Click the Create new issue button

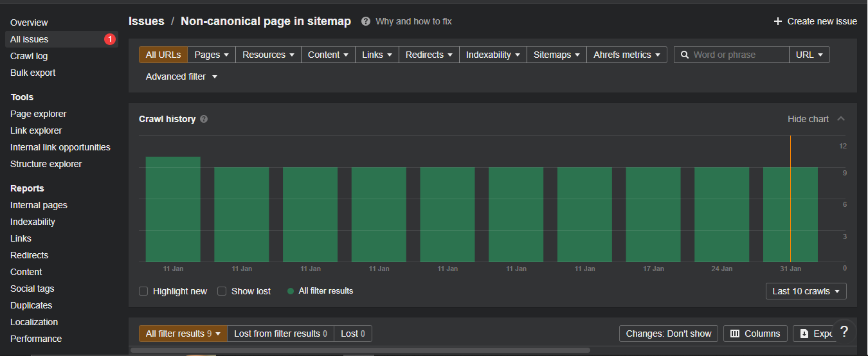[x=815, y=21]
